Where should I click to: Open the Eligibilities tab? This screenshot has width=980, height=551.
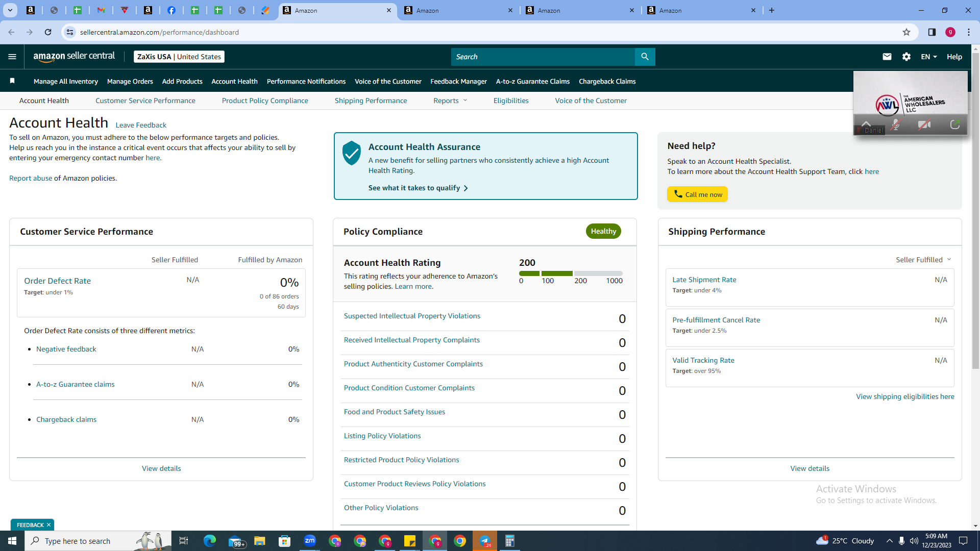tap(511, 101)
